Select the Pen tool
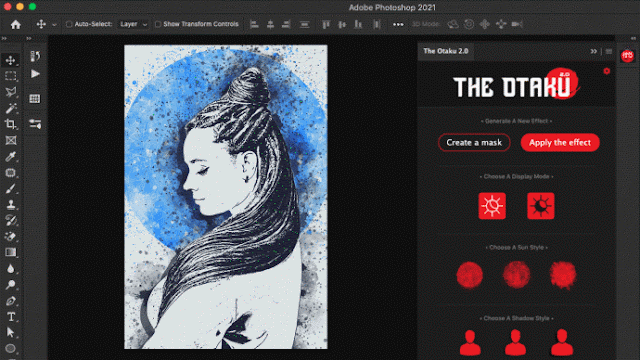Screen dimensions: 640x360 [x=11, y=301]
